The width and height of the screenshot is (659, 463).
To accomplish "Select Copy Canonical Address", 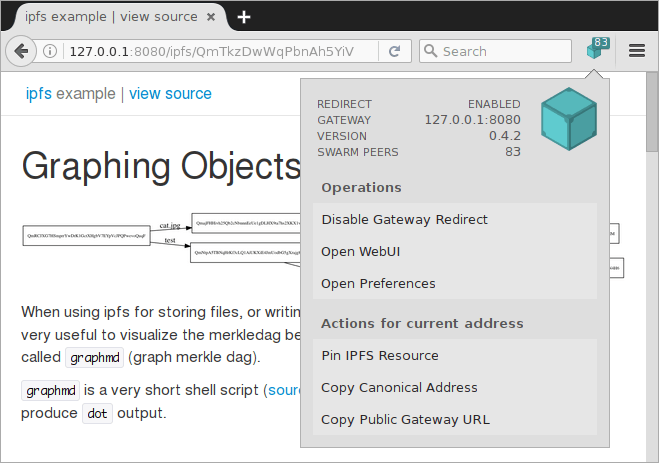I will [x=455, y=387].
